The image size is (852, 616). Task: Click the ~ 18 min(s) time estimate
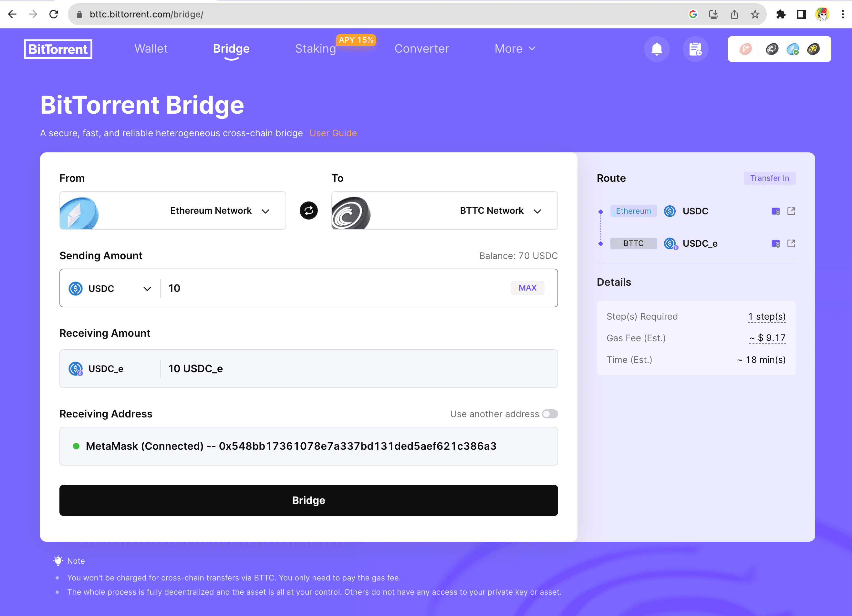[761, 360]
